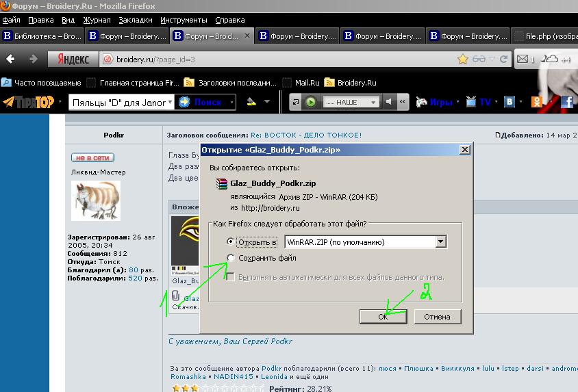Open the Журнал menu
Viewport: 578px width, 392px height.
click(x=97, y=20)
